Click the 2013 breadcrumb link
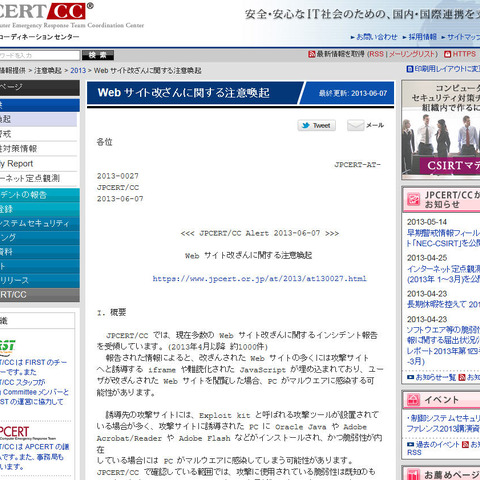 click(78, 71)
